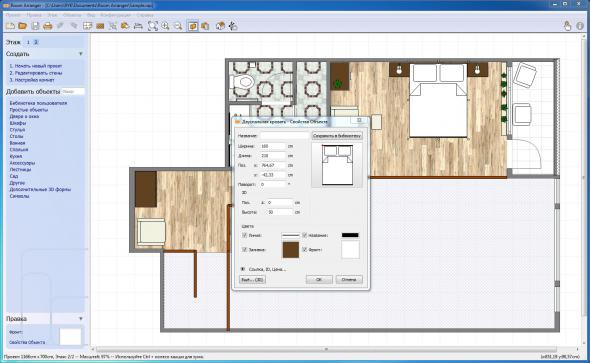
Task: Click the round info icon at the toolbar's right end
Action: pos(580,26)
